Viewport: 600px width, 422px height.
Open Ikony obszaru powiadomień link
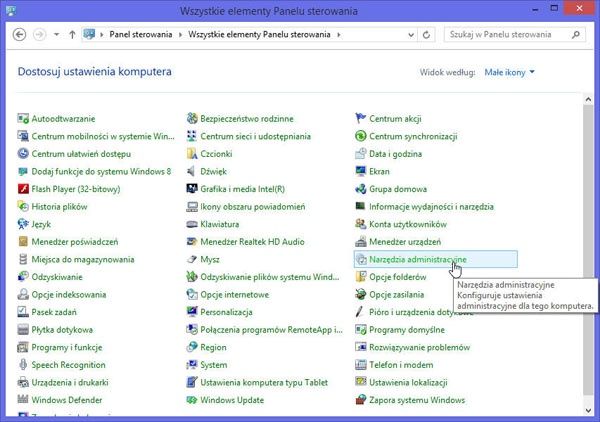[x=253, y=207]
